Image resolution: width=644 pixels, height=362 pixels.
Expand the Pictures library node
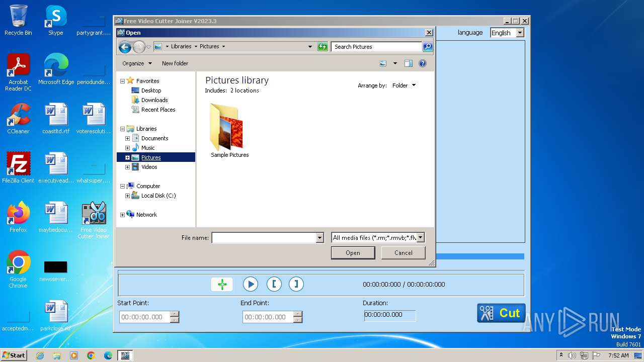tap(127, 157)
